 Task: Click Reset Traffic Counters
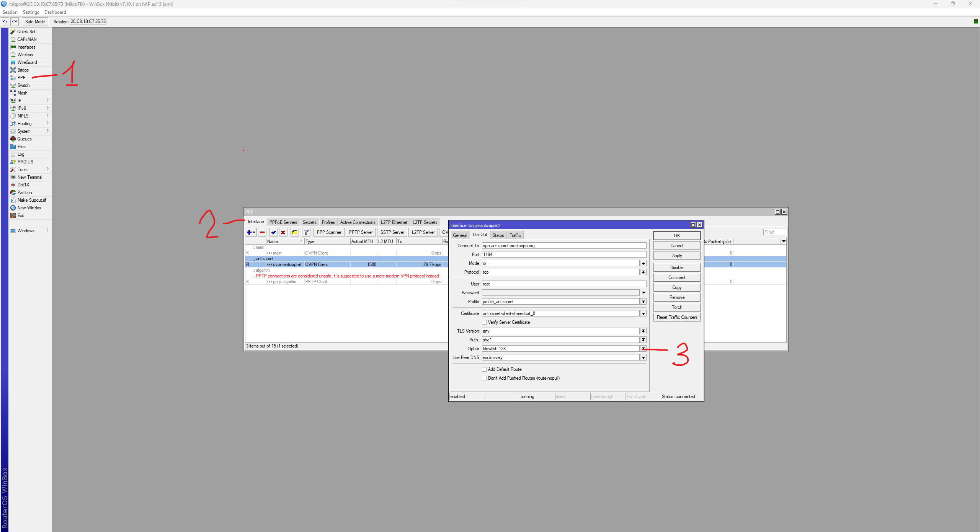tap(677, 317)
